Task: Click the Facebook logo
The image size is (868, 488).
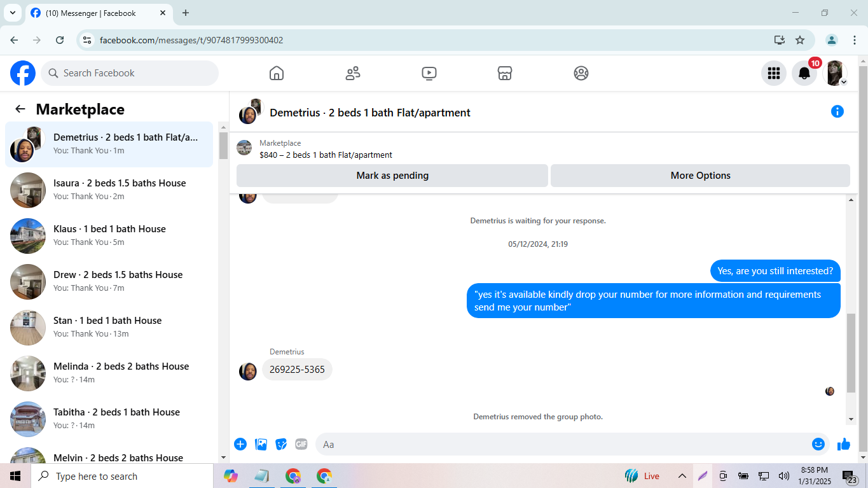Action: [x=23, y=73]
